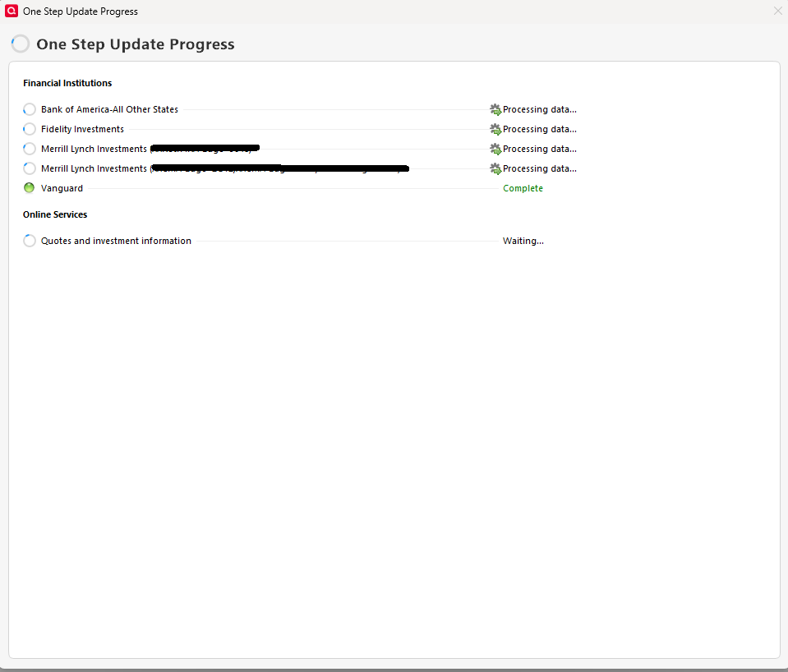Click the Online Services section heading
The image size is (788, 672).
[55, 214]
